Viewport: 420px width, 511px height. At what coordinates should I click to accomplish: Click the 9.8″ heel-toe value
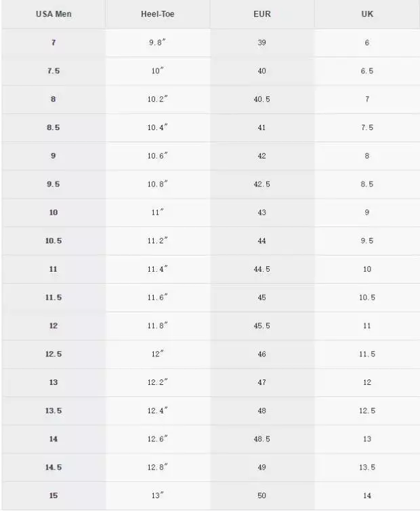coord(158,43)
